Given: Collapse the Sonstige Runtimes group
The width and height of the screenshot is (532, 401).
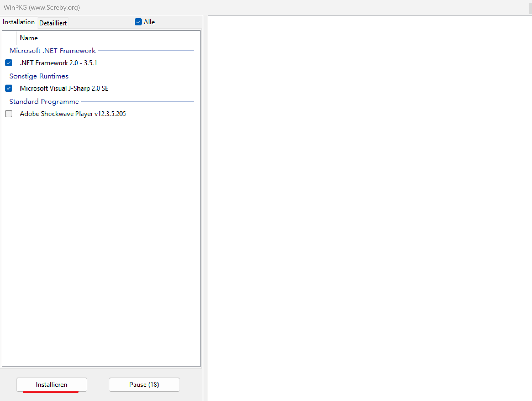Looking at the screenshot, I should click(x=39, y=76).
